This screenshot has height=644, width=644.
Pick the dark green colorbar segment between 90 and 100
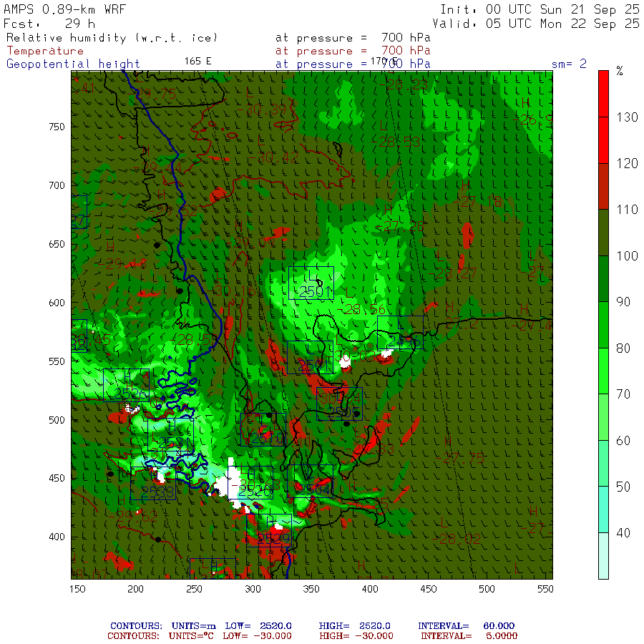tap(603, 279)
